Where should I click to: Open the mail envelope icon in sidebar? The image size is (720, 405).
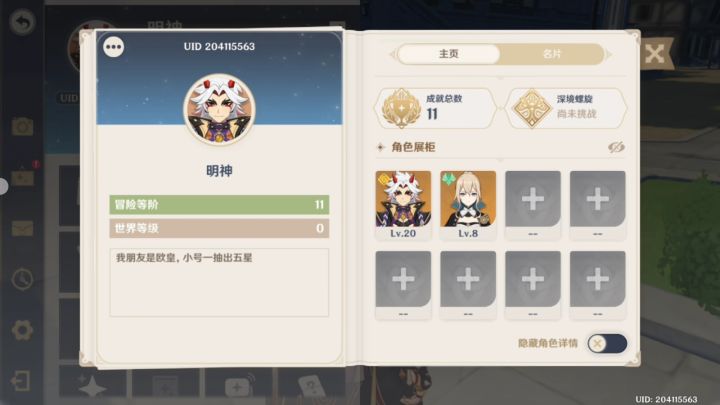[x=22, y=228]
